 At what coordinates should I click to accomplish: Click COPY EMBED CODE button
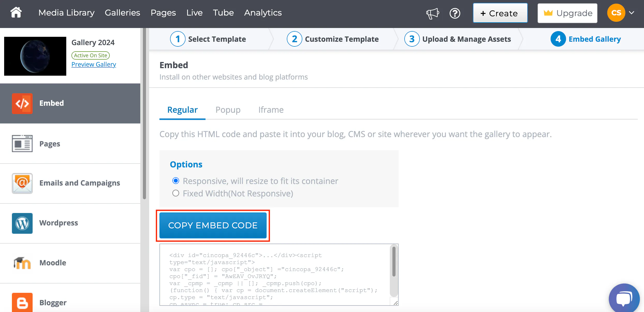[213, 225]
